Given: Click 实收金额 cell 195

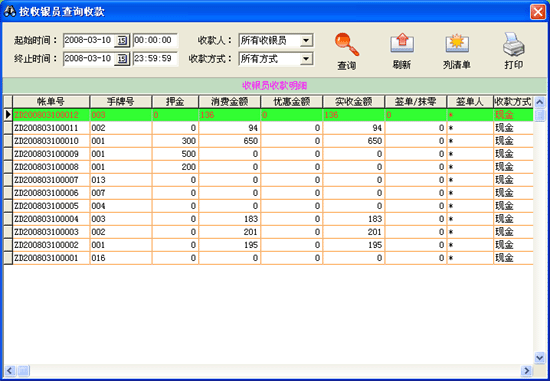Looking at the screenshot, I should click(x=354, y=245).
